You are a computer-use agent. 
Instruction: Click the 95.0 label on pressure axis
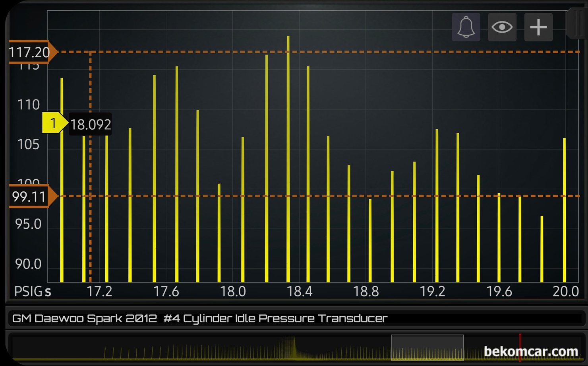[28, 224]
